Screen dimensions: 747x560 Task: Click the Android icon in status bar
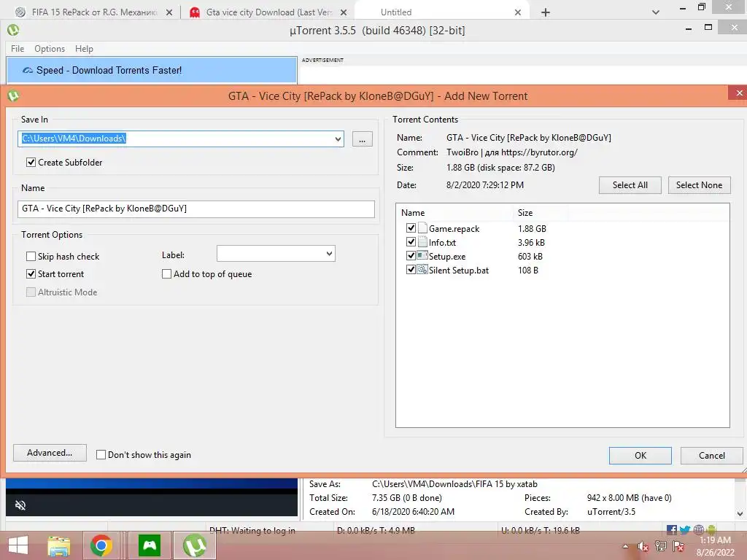[x=711, y=529]
